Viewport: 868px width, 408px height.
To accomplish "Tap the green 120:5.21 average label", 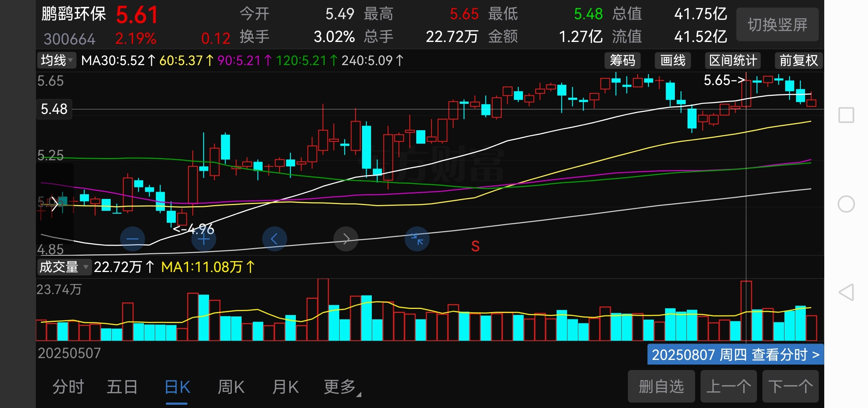I will (x=307, y=60).
